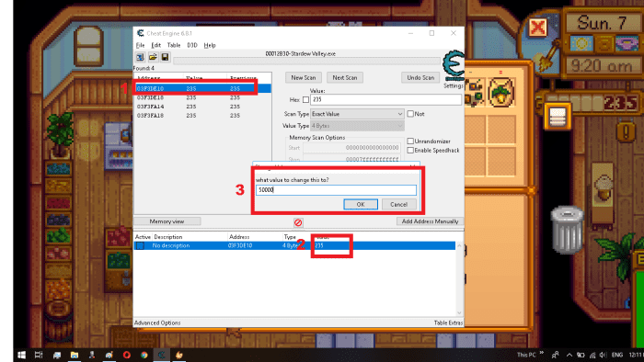
Task: Open the Table menu
Action: pyautogui.click(x=174, y=45)
